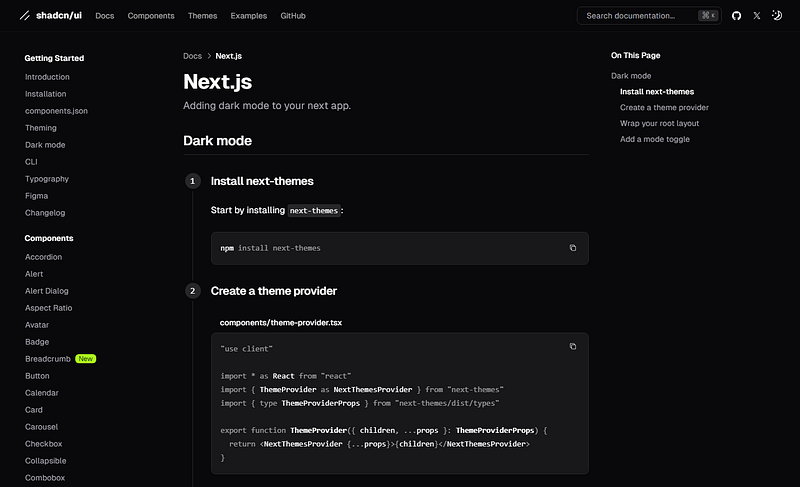Click the components/theme-provider.tsx file name

[281, 323]
